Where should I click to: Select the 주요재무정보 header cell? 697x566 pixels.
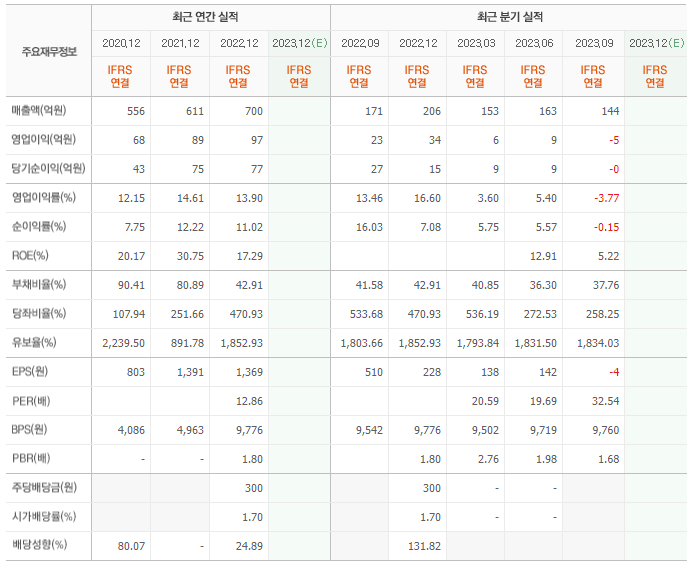(49, 52)
